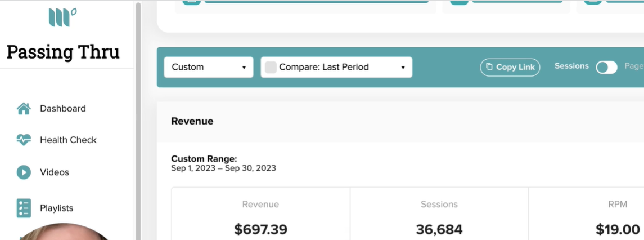Click the Dashboard home icon
The image size is (644, 240).
click(24, 109)
